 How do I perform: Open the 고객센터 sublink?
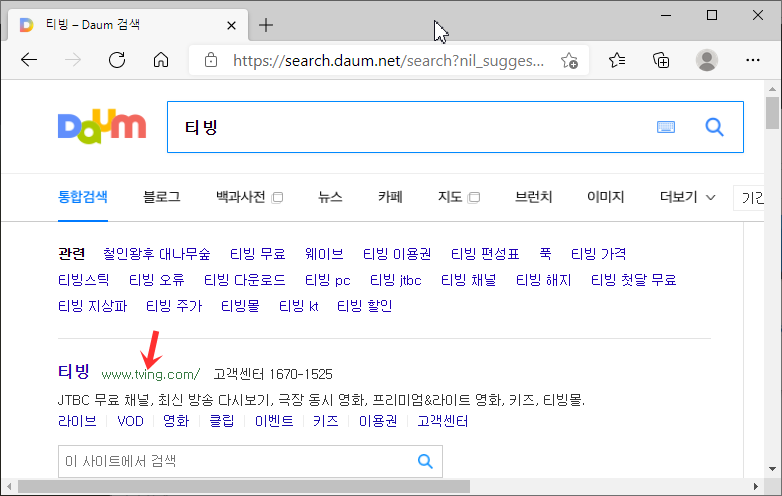[x=442, y=421]
